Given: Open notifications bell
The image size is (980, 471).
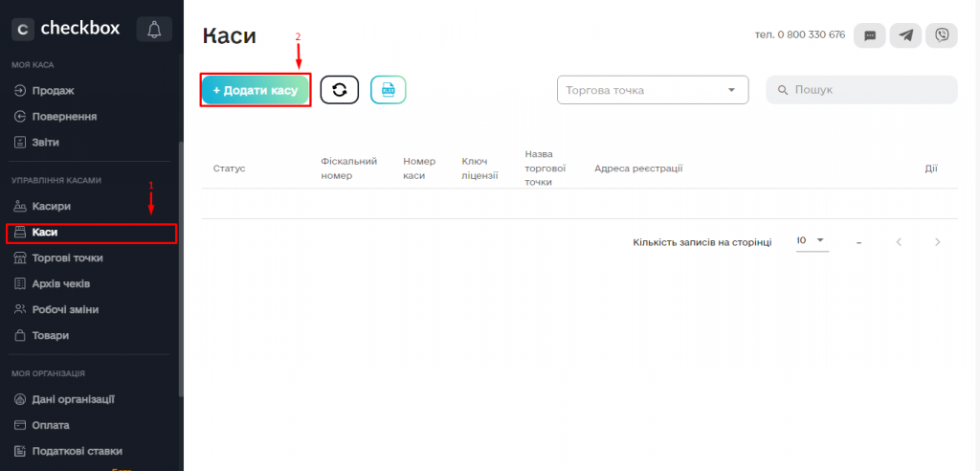Looking at the screenshot, I should (x=154, y=30).
